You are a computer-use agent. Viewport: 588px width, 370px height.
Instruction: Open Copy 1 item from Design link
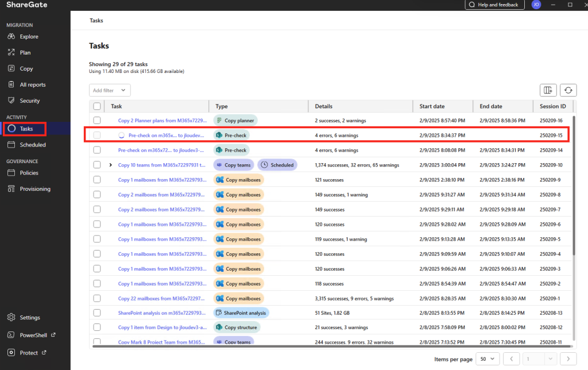pos(163,327)
